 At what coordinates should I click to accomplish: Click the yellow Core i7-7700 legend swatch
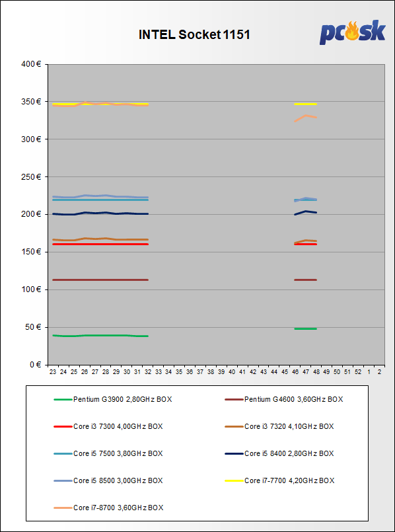pos(234,480)
